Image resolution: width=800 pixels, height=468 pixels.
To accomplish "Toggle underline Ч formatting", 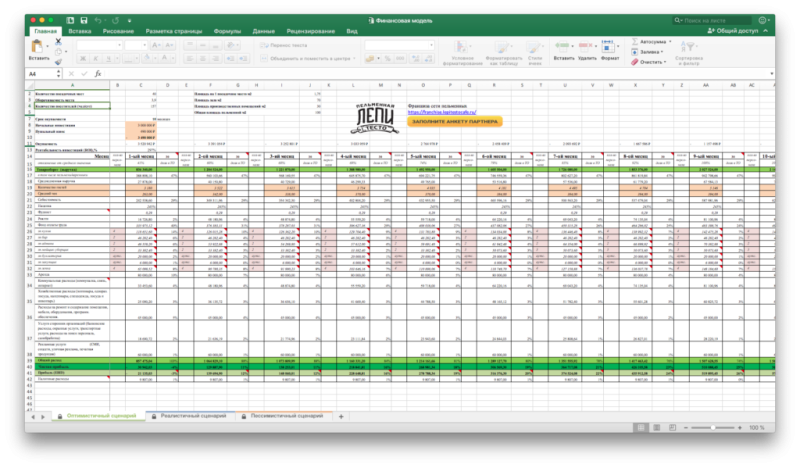I will (x=108, y=59).
